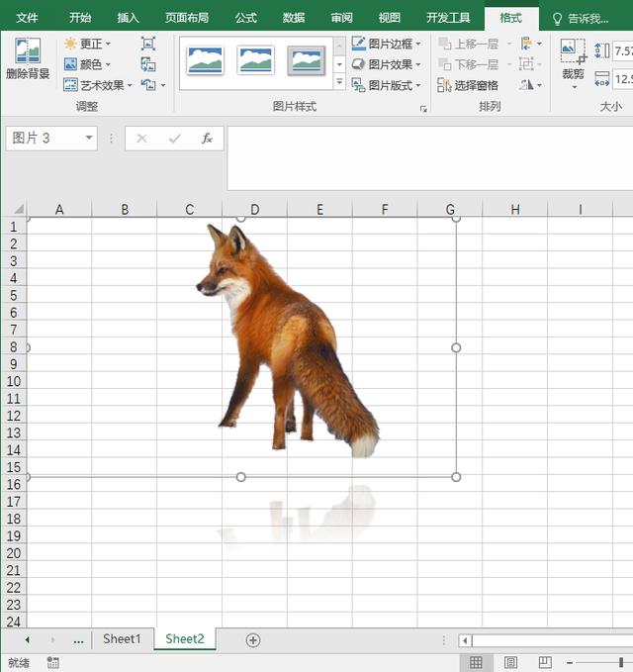Click the sheet tabs ellipsis button

pos(78,640)
